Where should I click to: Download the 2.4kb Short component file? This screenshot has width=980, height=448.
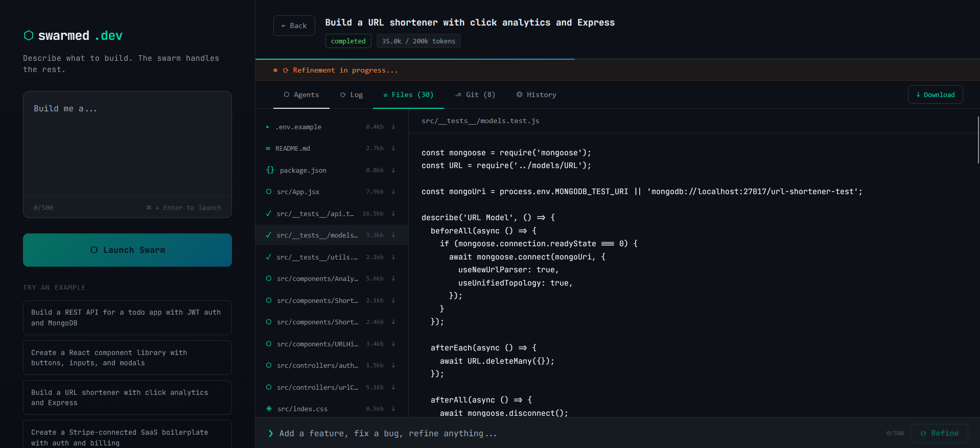point(393,322)
